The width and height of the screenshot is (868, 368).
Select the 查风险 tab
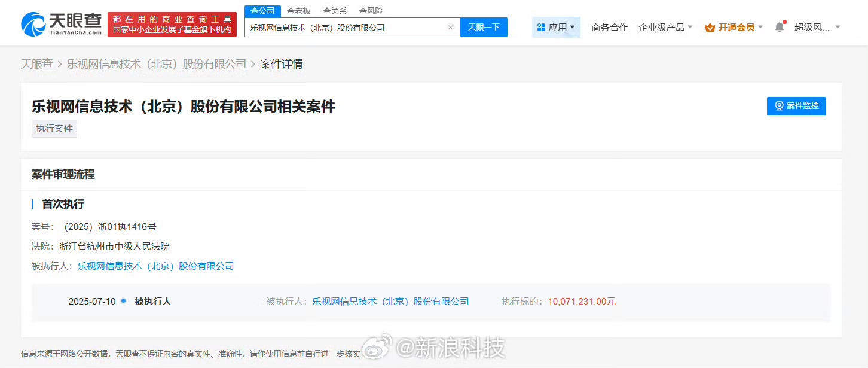pos(371,11)
